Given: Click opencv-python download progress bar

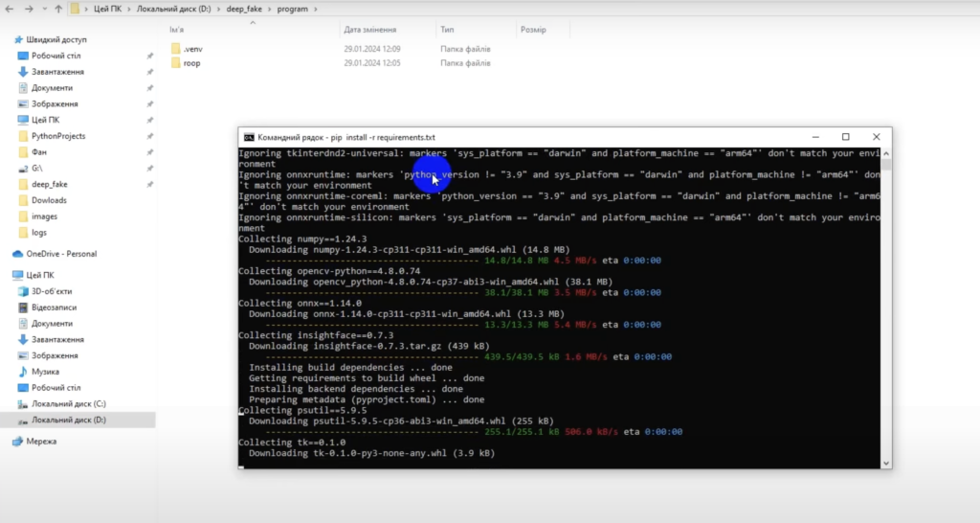Looking at the screenshot, I should tap(372, 292).
